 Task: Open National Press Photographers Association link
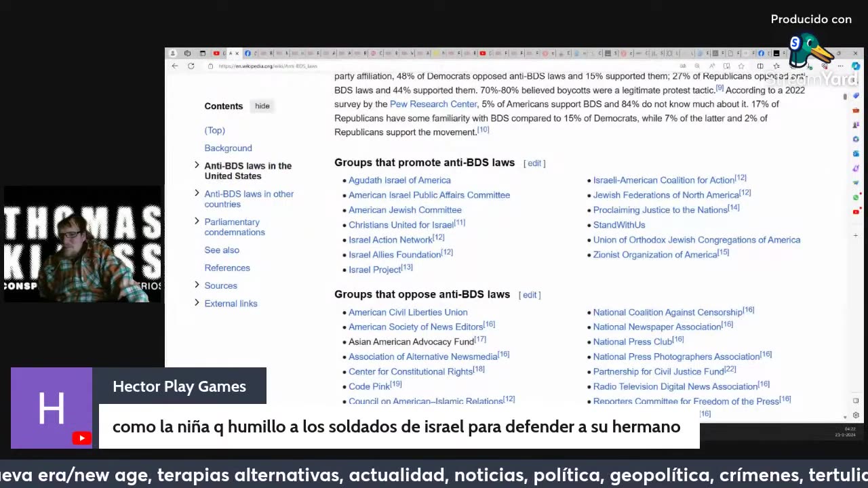point(676,357)
